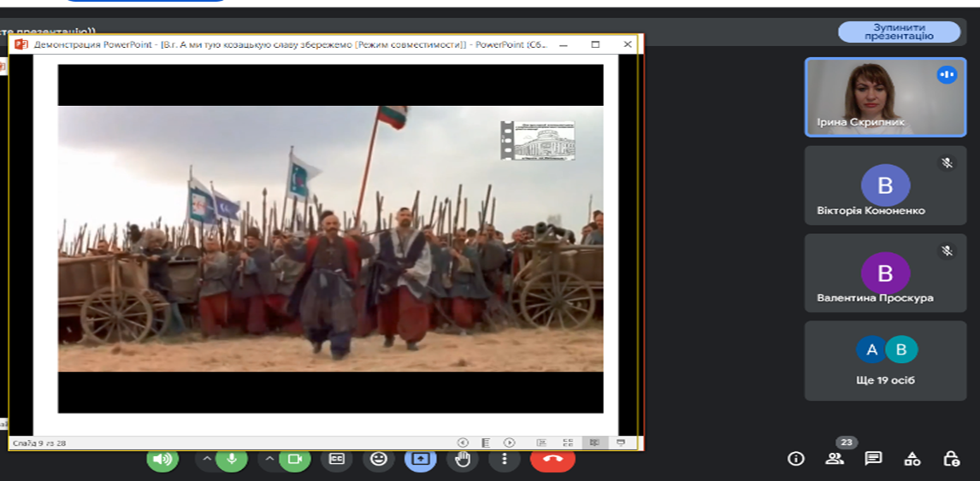The height and width of the screenshot is (481, 980).
Task: Open host controls lock icon
Action: point(951,459)
